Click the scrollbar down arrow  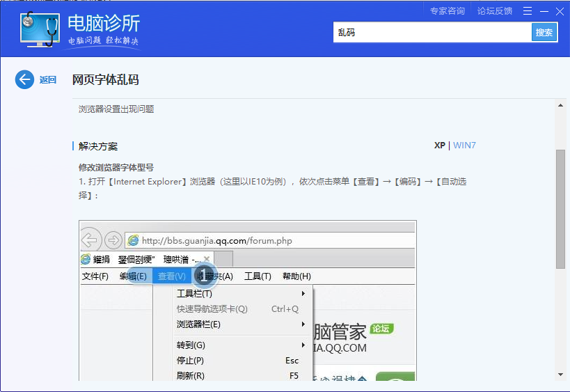pyautogui.click(x=560, y=375)
